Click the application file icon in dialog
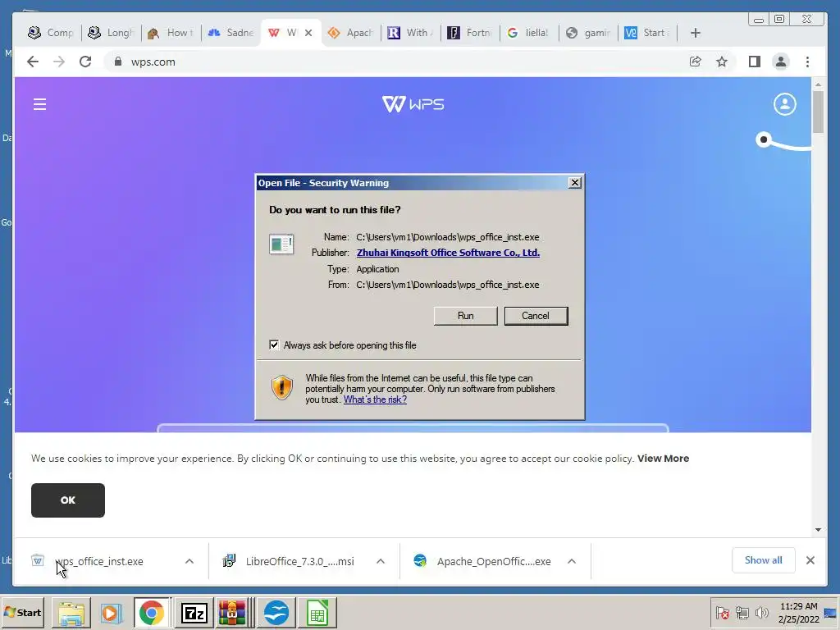 pyautogui.click(x=281, y=244)
